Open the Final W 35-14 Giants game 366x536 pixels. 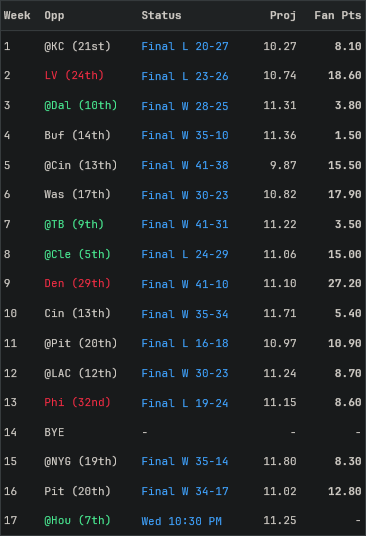click(185, 461)
